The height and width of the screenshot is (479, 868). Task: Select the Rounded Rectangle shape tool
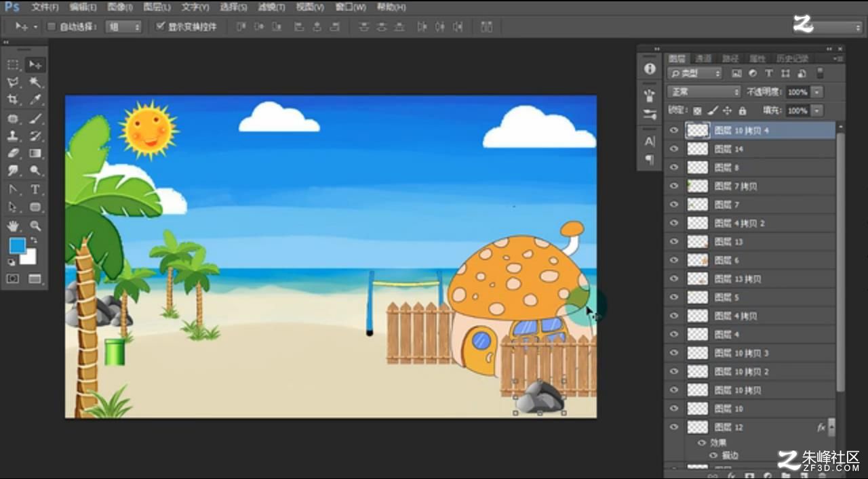pos(35,207)
